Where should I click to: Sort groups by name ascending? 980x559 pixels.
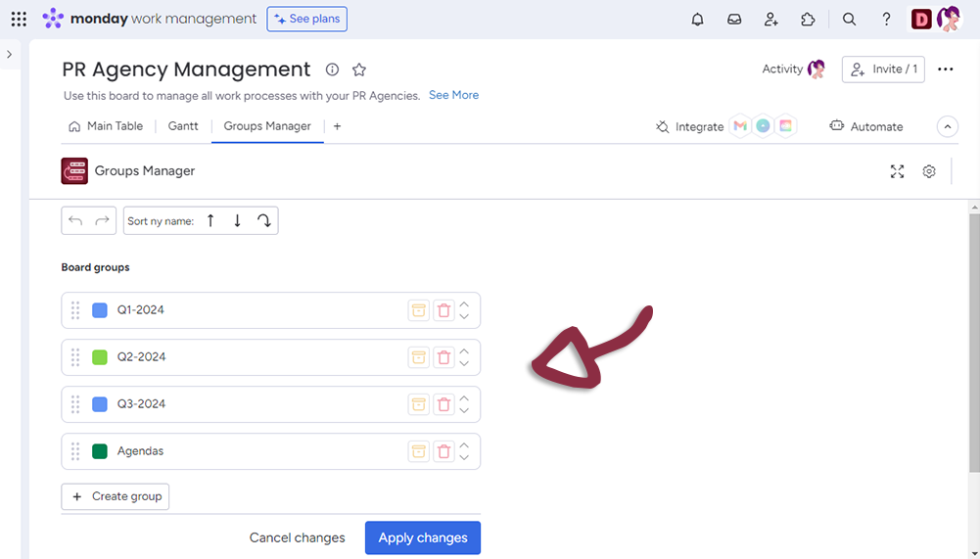pos(210,221)
